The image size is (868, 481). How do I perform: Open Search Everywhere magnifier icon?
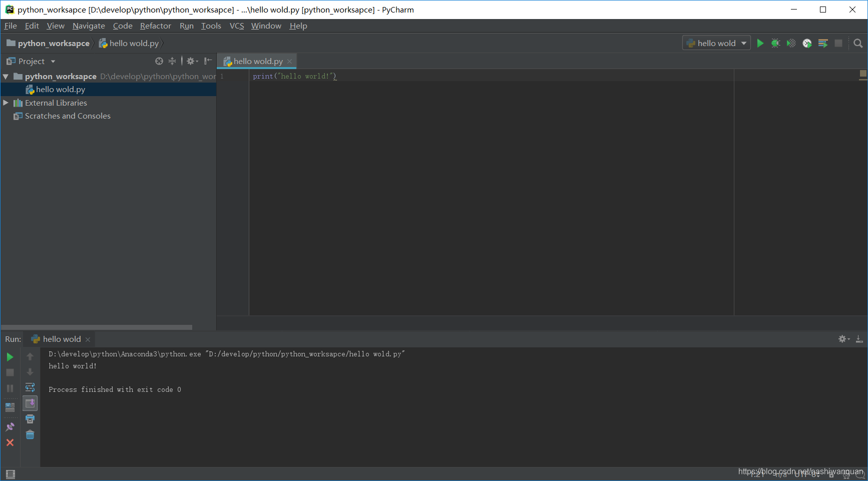coord(858,44)
